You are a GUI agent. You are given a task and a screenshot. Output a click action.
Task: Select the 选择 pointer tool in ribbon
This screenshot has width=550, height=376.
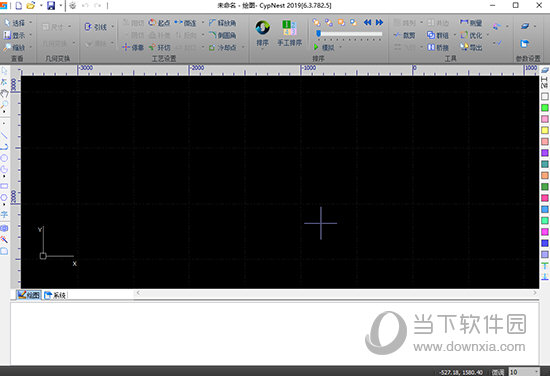[14, 23]
